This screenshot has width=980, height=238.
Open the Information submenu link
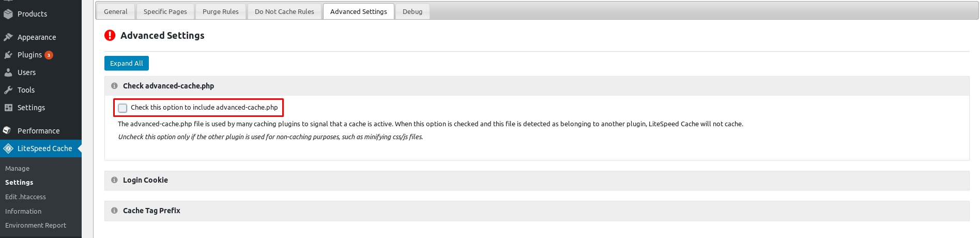(23, 212)
